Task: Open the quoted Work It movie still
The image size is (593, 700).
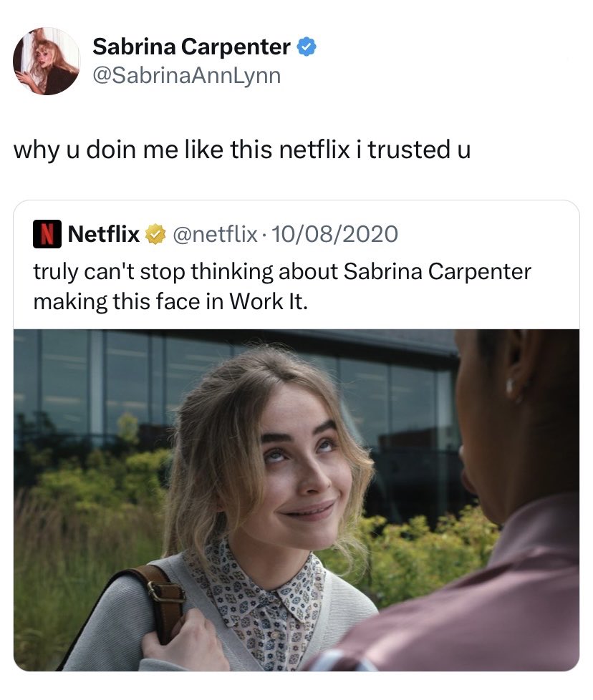Action: point(296,500)
